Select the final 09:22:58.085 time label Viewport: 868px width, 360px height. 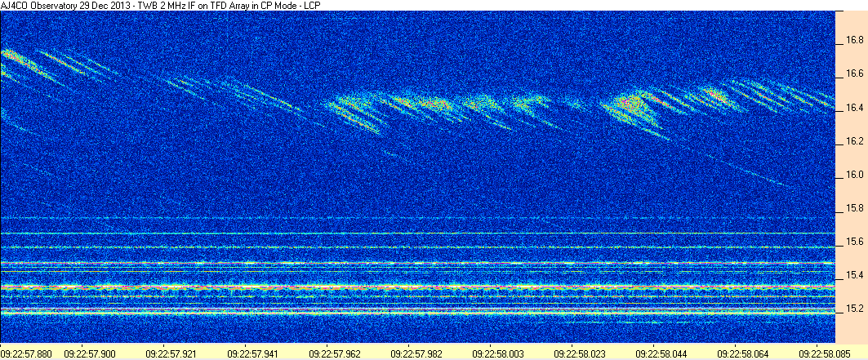click(x=825, y=352)
